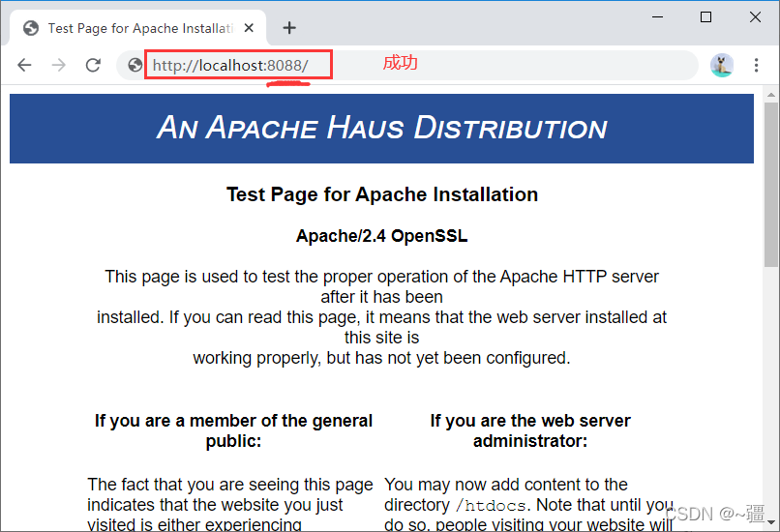The height and width of the screenshot is (532, 780).
Task: Click the Apache/2.4 OpenSSL subheading
Action: pos(381,236)
